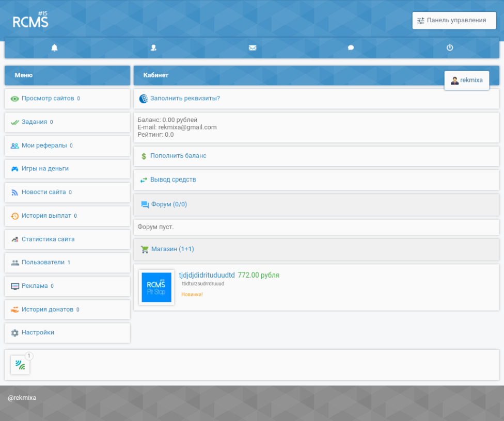The image size is (504, 421).
Task: Click the notifications bell icon
Action: click(x=54, y=48)
